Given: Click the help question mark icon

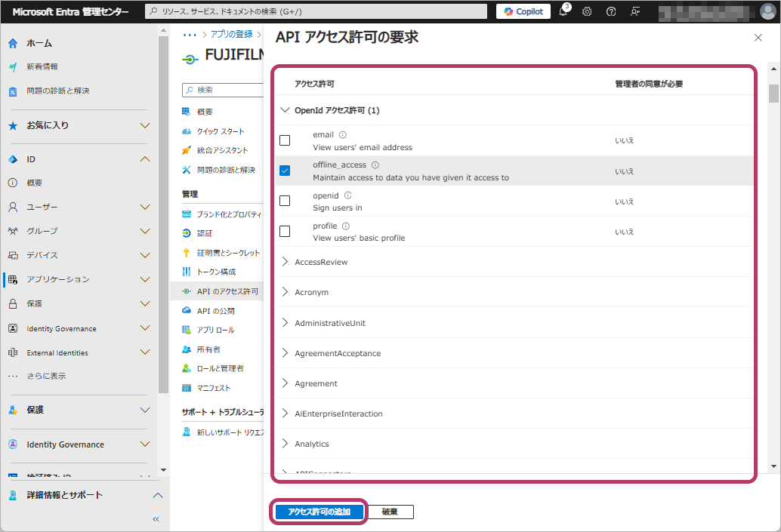Looking at the screenshot, I should click(611, 12).
